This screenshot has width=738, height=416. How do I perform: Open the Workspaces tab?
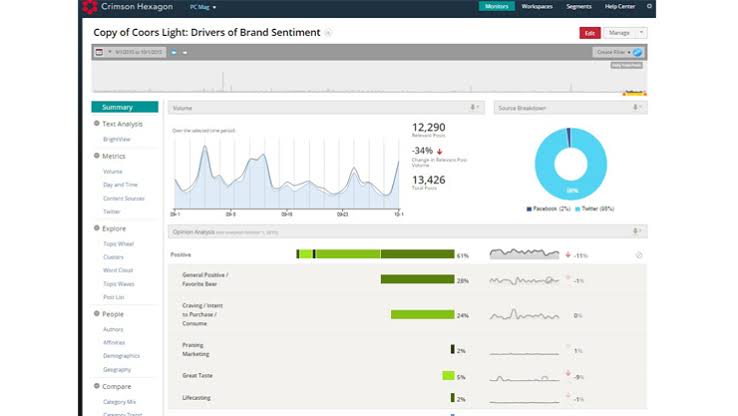tap(537, 7)
